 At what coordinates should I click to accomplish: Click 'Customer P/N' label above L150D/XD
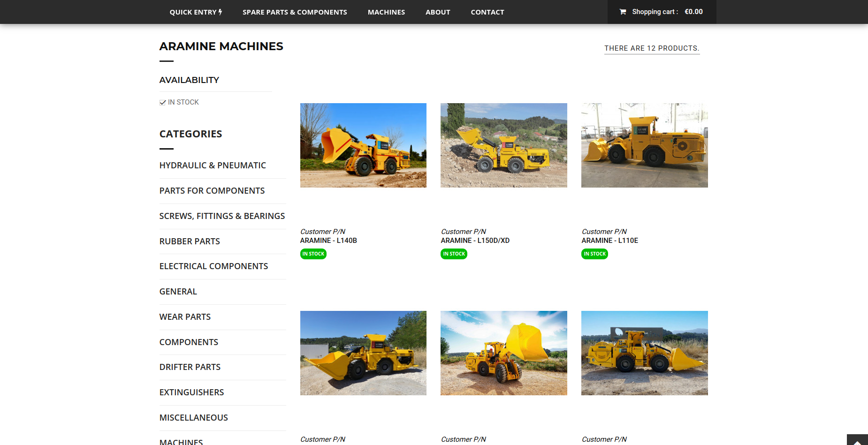[x=464, y=232]
